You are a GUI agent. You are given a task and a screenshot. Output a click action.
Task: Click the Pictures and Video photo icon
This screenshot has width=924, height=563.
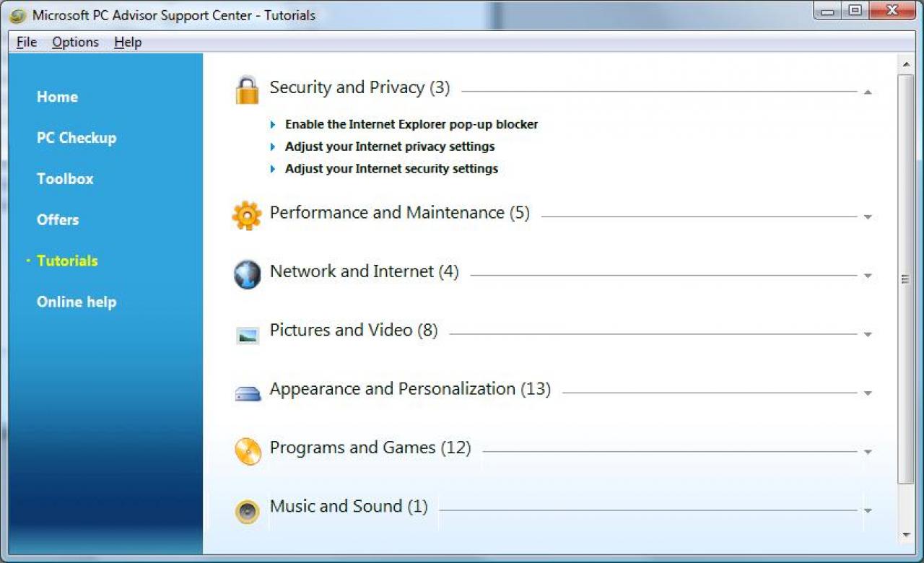click(247, 335)
